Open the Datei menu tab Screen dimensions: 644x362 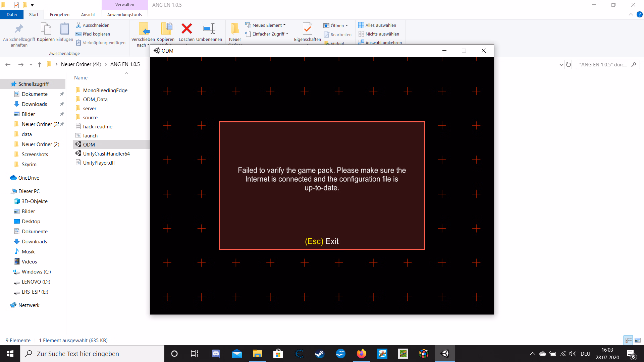coord(12,14)
